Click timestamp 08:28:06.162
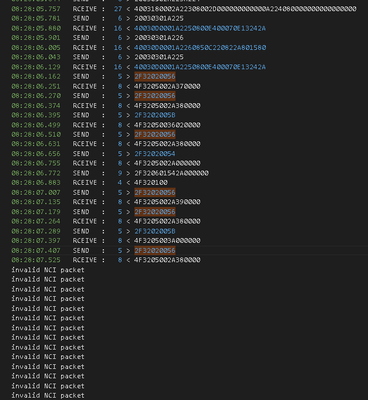This screenshot has height=400, width=368. pos(36,76)
